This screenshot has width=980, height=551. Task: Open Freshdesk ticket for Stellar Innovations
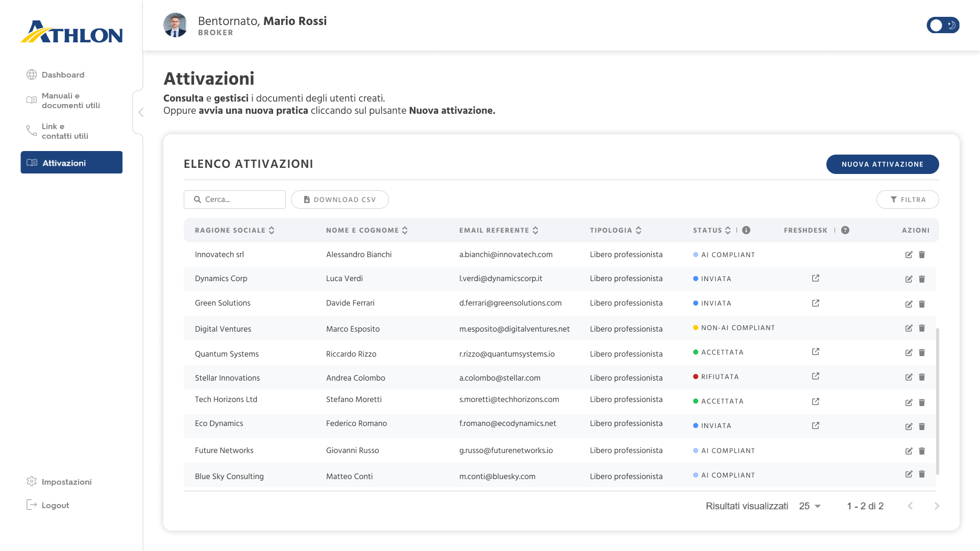[816, 377]
